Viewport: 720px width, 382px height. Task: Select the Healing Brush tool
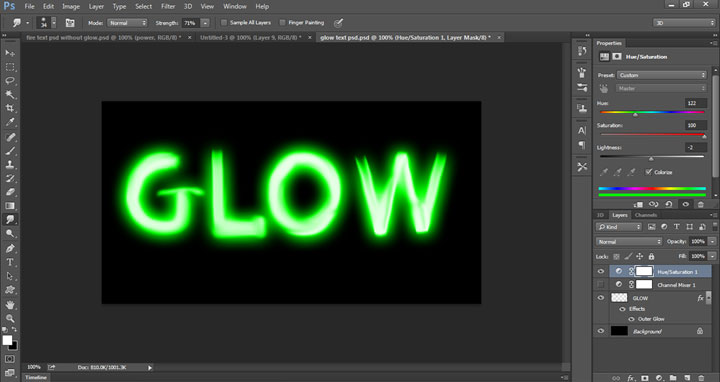10,137
